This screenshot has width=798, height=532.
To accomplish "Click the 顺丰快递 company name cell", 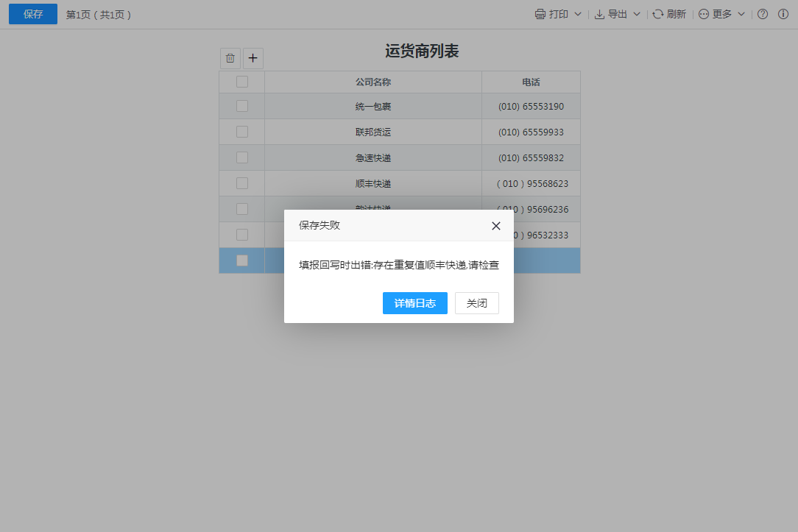I will coord(373,183).
